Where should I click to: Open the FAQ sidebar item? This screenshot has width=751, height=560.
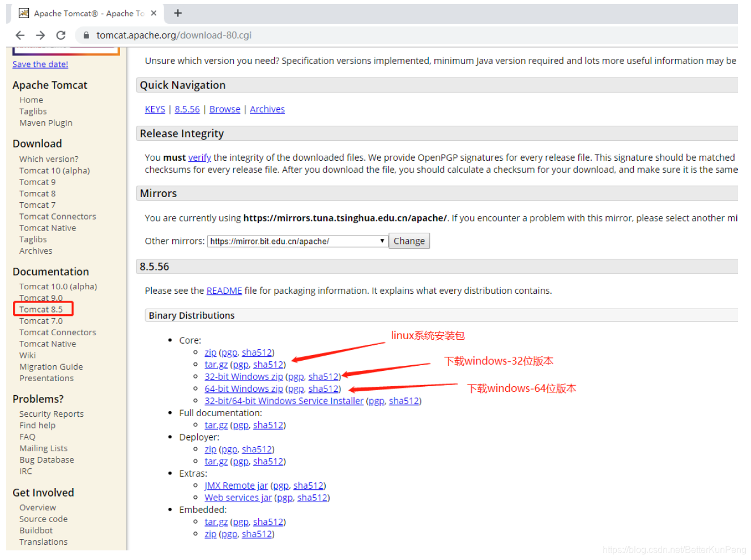27,437
